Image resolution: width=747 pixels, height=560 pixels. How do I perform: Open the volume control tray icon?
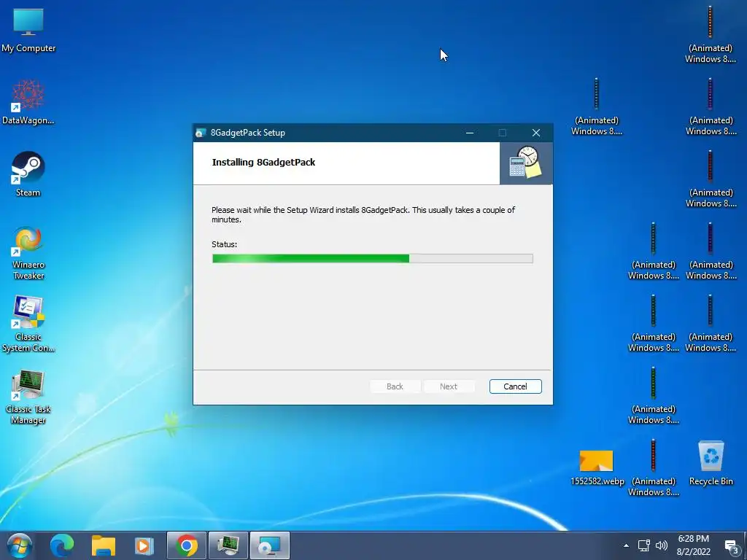pos(661,545)
